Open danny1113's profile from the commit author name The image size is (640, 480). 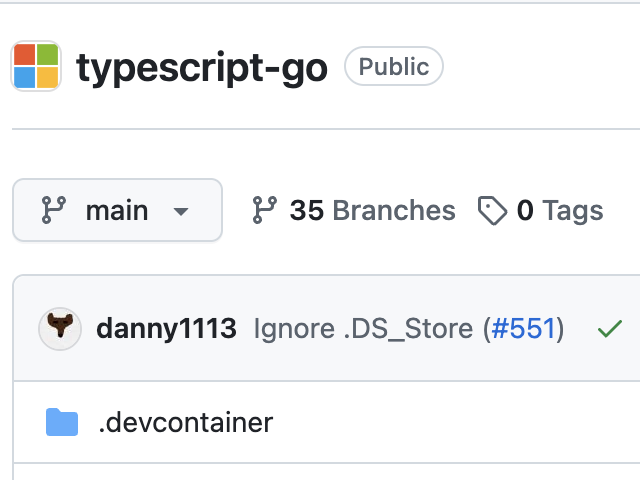tap(167, 329)
